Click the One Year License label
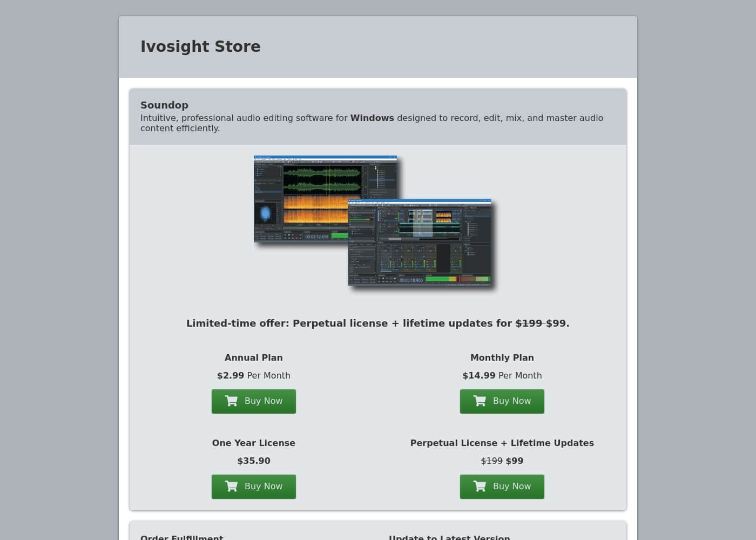 click(254, 443)
